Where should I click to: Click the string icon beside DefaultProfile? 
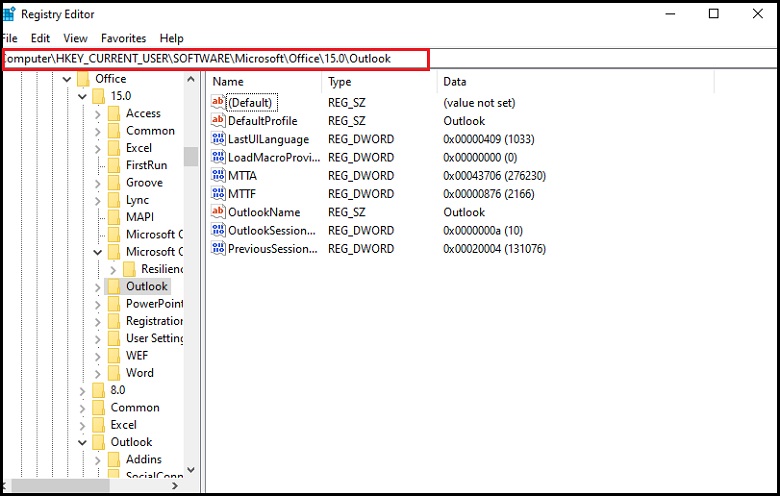pos(218,120)
